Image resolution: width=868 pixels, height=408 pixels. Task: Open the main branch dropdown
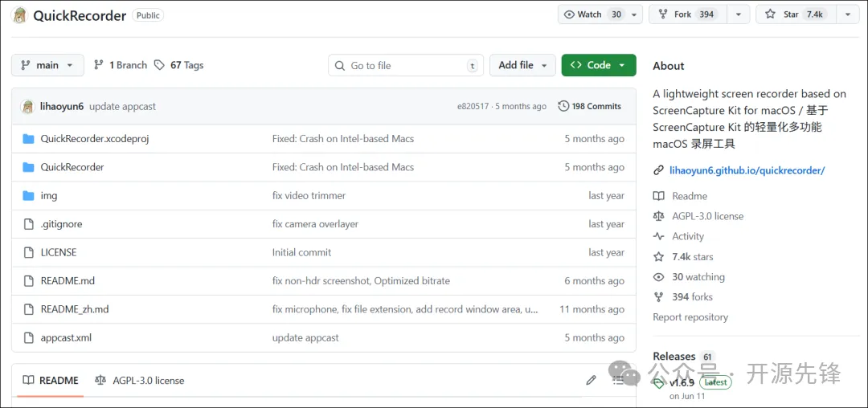[47, 65]
